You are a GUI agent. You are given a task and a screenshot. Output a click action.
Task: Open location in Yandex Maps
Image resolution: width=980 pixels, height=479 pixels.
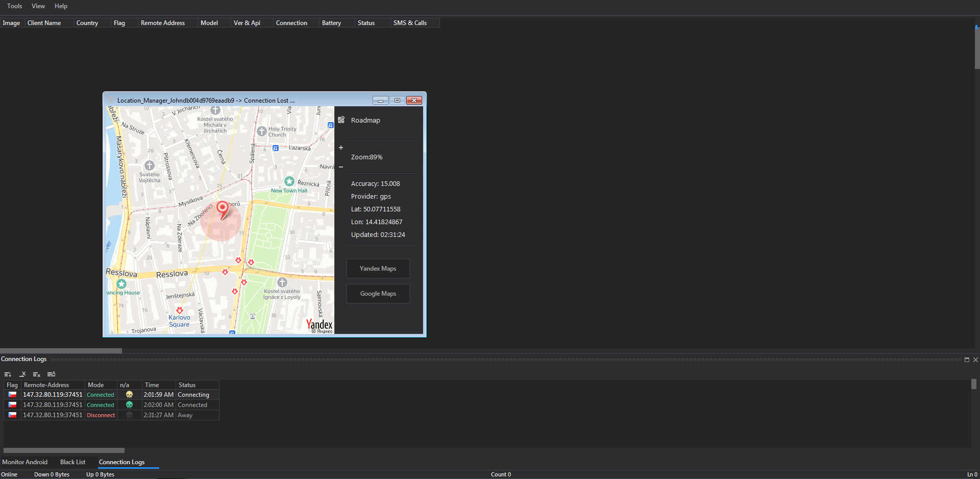click(x=378, y=269)
